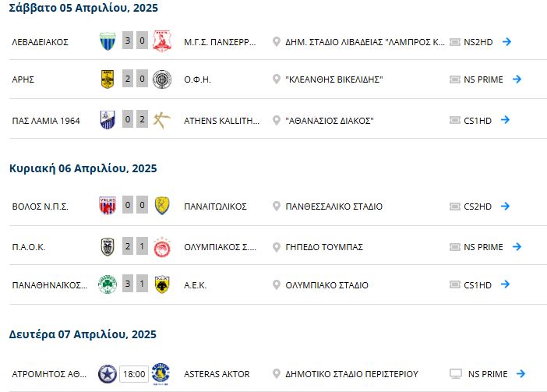
Task: Open the Levadiakos vs Panserraikos match arrow
Action: coord(506,42)
